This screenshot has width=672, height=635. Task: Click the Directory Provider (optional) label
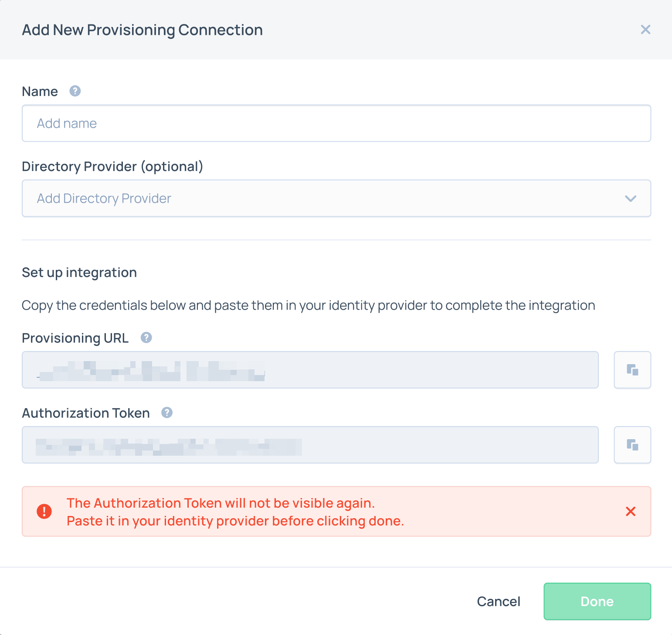[x=112, y=167]
